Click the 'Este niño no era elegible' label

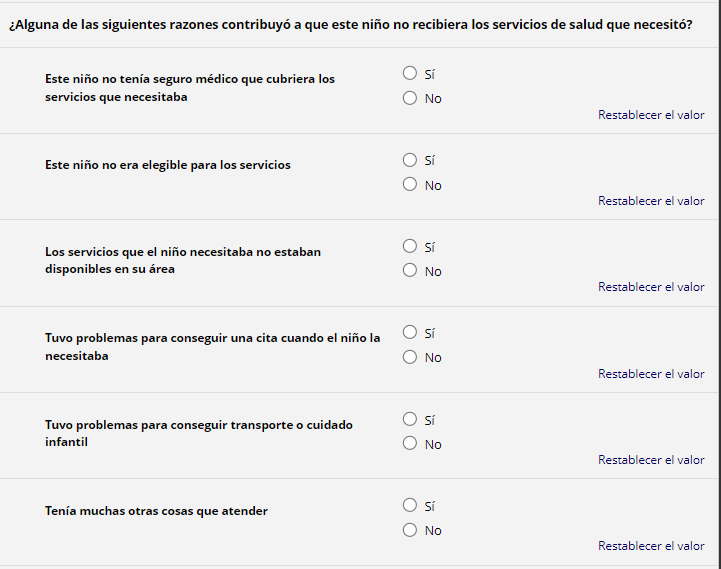[x=168, y=165]
